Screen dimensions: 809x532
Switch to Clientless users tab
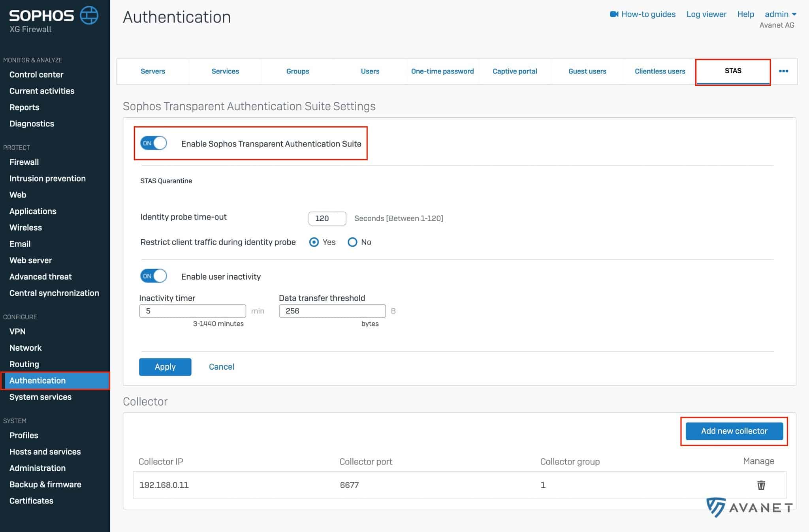coord(660,71)
